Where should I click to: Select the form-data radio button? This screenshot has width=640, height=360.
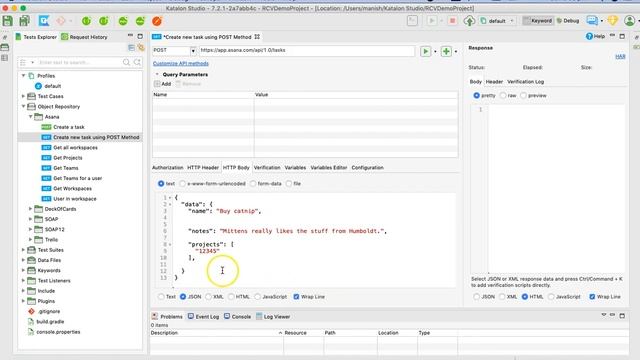point(253,184)
